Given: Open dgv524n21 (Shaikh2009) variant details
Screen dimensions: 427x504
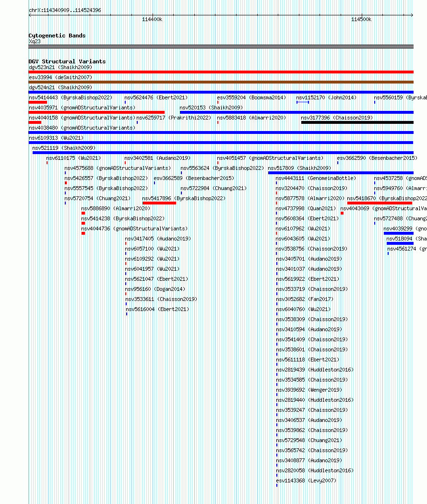Looking at the screenshot, I should click(x=60, y=87).
